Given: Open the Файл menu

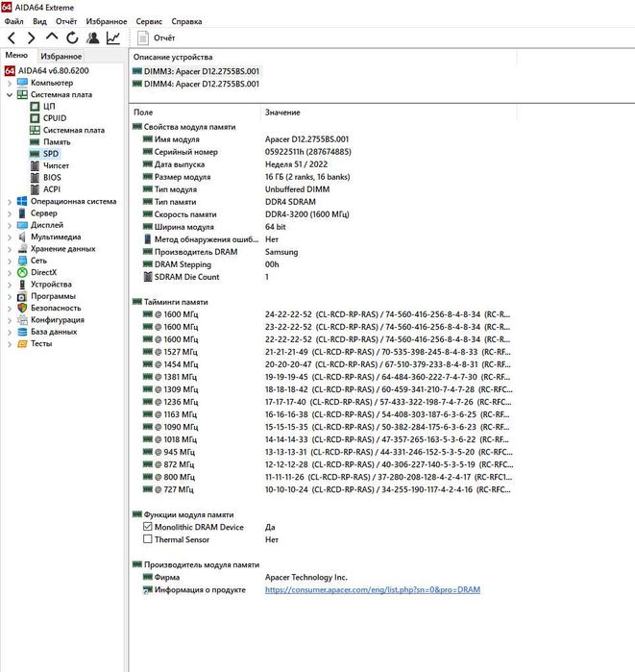Looking at the screenshot, I should click(x=14, y=21).
